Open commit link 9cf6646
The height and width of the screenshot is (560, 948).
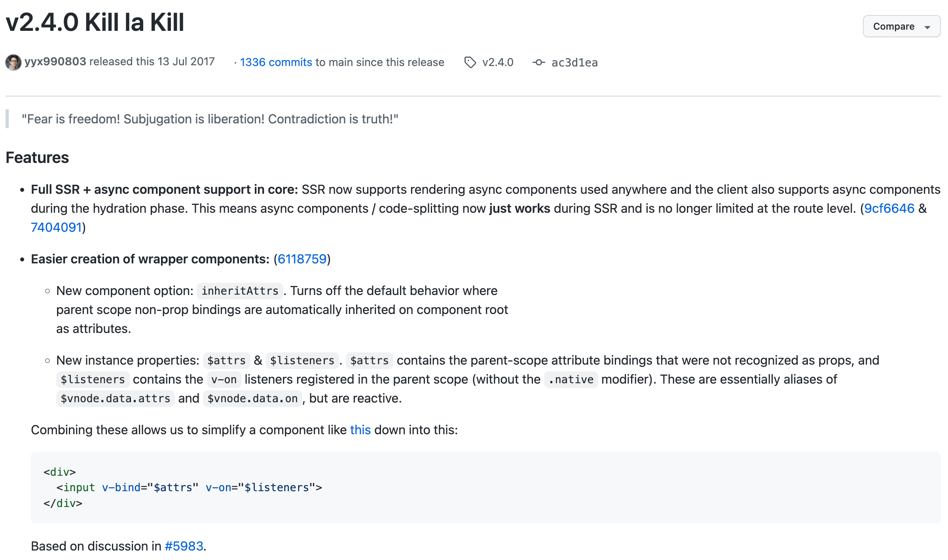889,208
